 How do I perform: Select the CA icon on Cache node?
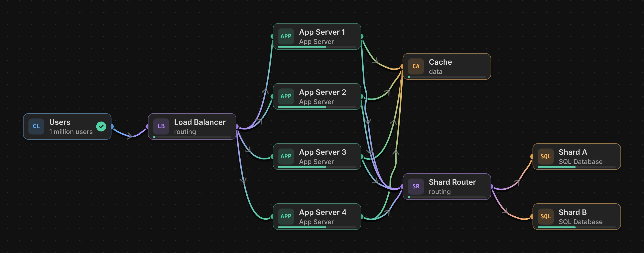click(416, 66)
